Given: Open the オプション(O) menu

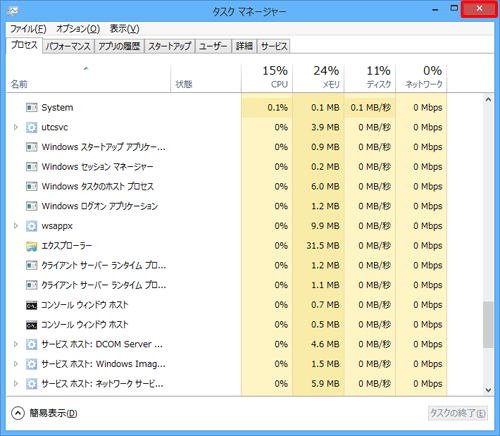Looking at the screenshot, I should (78, 29).
